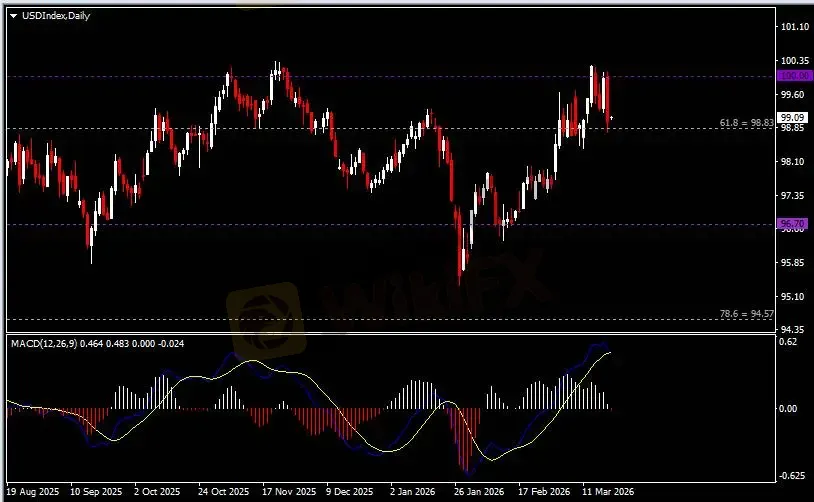Click the 101.10 price scale value

point(793,27)
